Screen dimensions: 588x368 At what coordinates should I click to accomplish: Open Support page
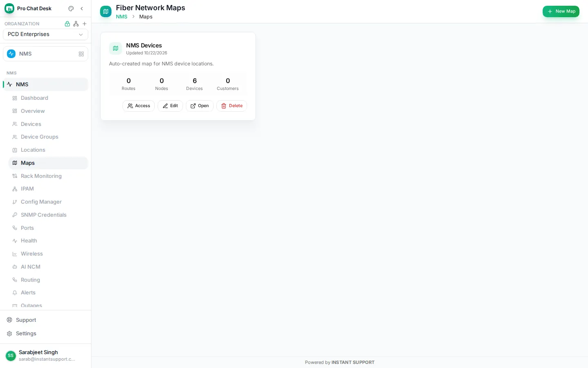point(45,320)
